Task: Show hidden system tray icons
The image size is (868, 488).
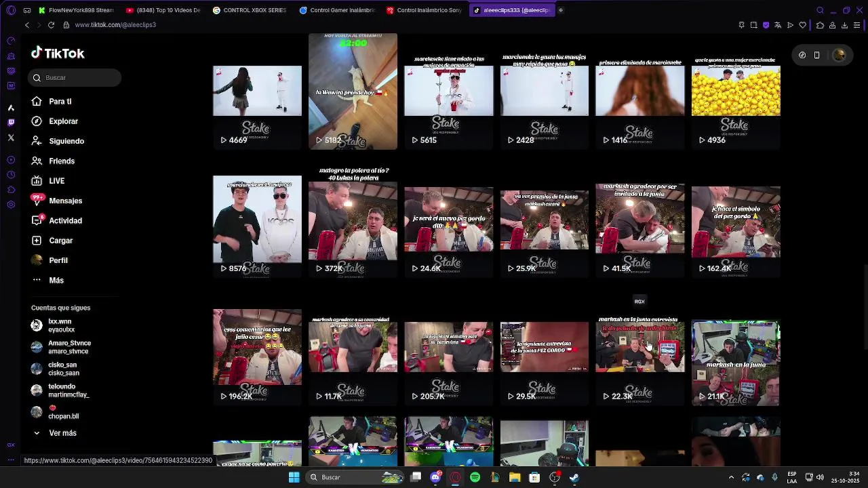Action: (x=731, y=477)
